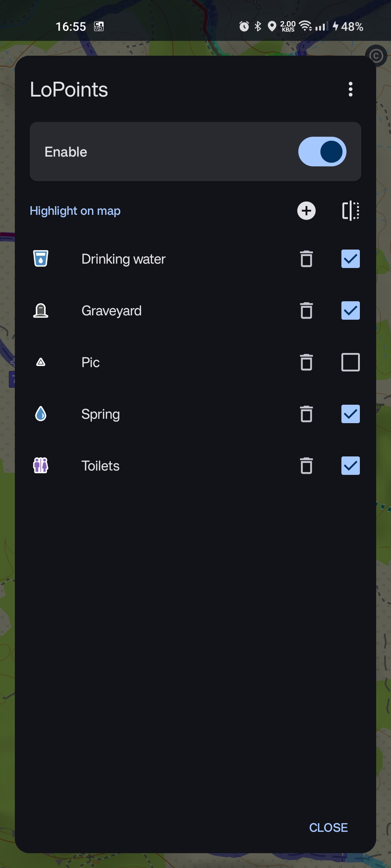The image size is (391, 868).
Task: Tap the map copyright icon
Action: pos(376,56)
